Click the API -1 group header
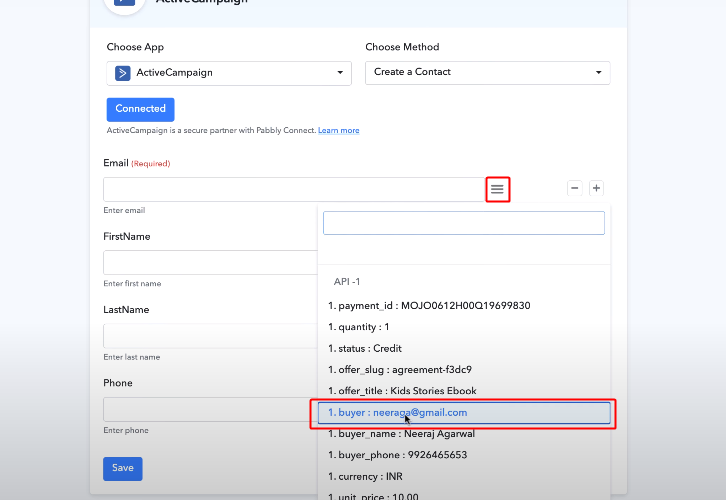This screenshot has height=500, width=726. click(x=347, y=281)
